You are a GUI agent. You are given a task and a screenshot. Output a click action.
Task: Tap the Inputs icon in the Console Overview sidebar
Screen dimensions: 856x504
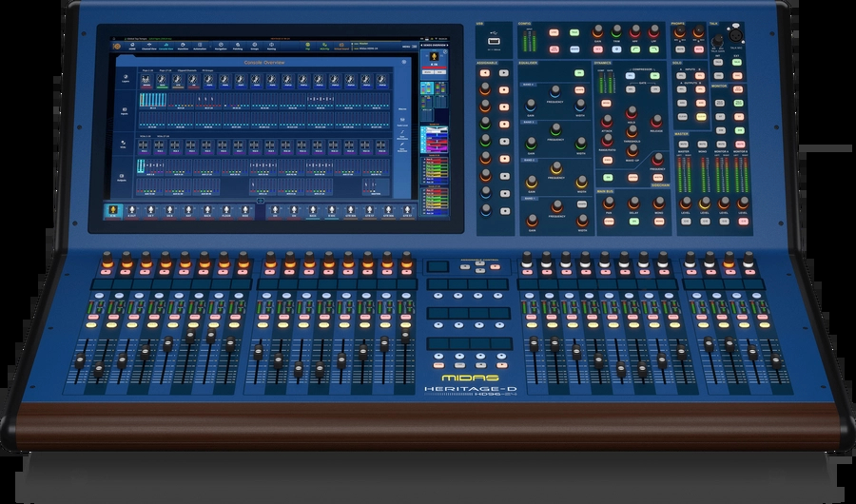[x=125, y=111]
